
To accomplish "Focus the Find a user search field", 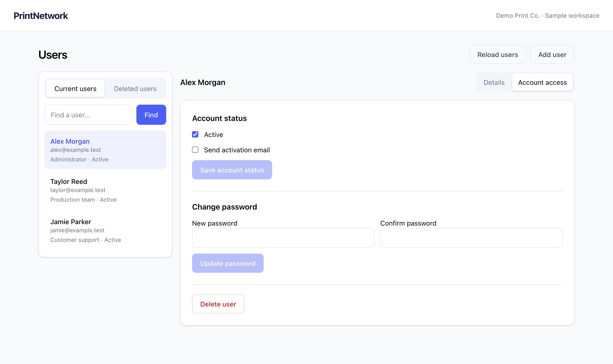I will point(89,115).
